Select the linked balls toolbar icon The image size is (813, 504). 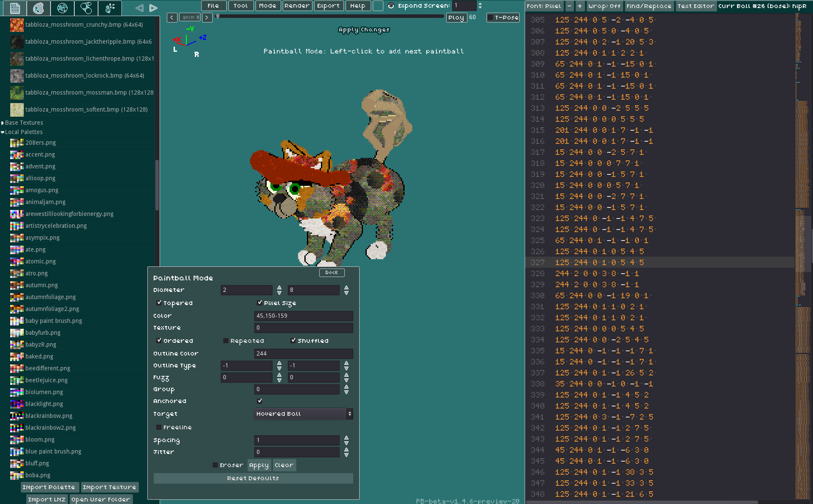86,8
